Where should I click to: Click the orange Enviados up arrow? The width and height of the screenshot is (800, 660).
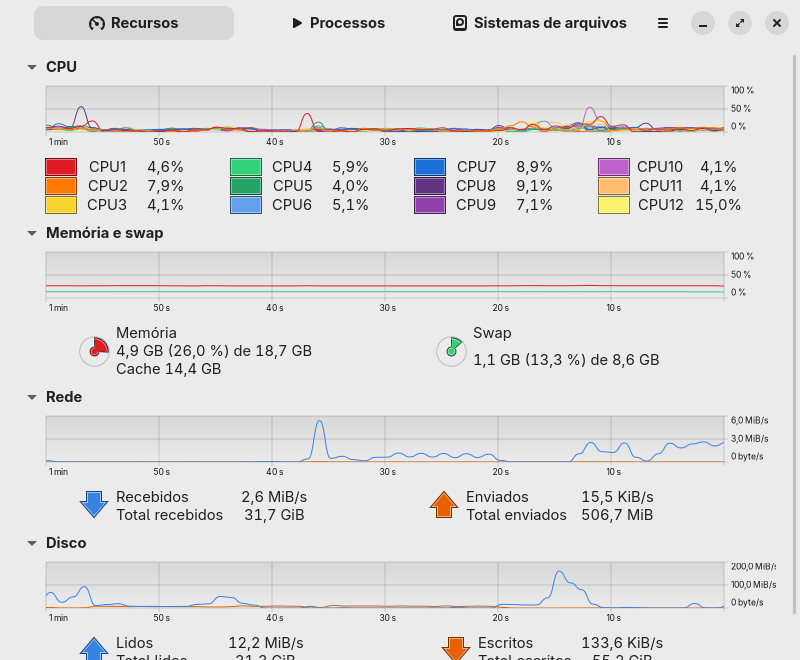pyautogui.click(x=444, y=504)
